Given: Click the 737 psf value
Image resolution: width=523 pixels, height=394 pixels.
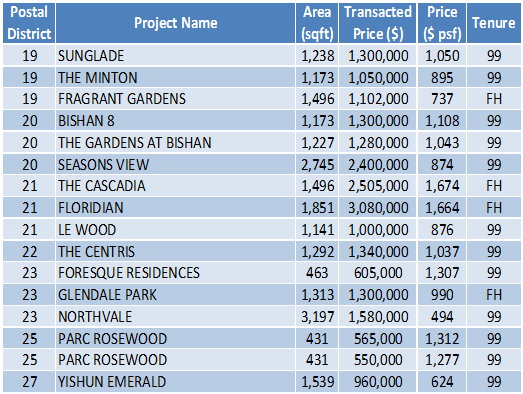Looking at the screenshot, I should click(442, 99).
